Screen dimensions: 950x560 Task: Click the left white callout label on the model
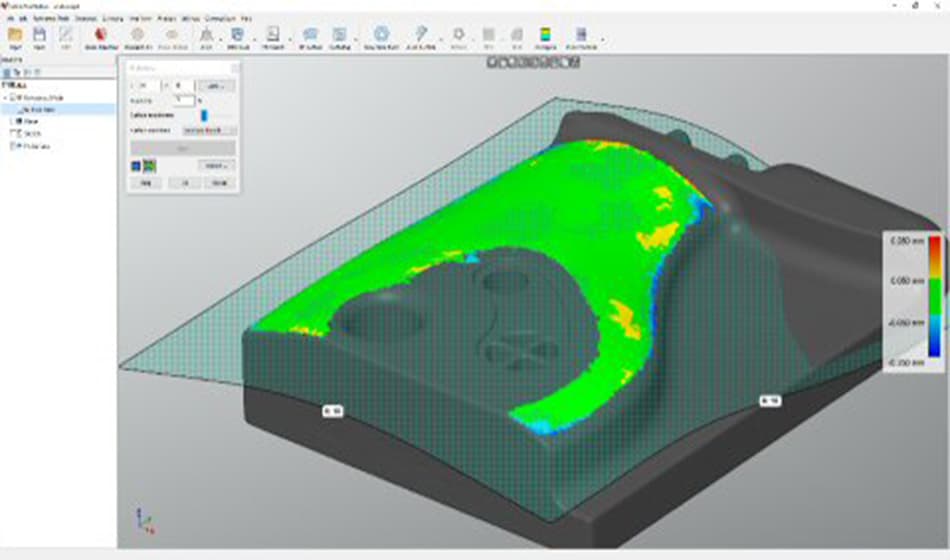[333, 411]
